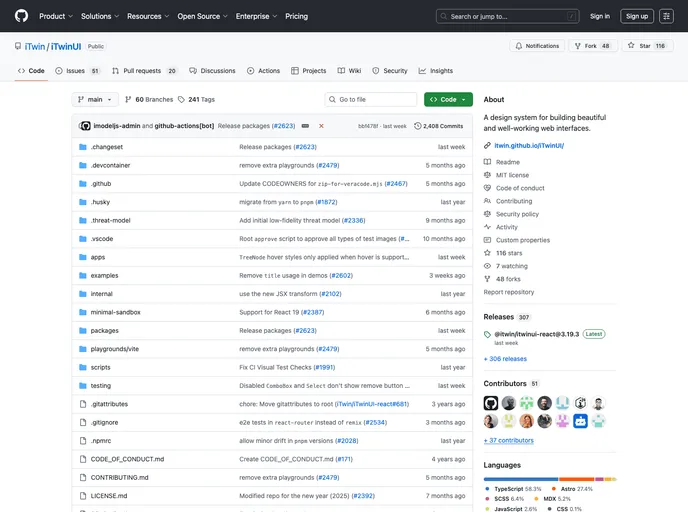Switch to the Projects tab

click(x=308, y=71)
